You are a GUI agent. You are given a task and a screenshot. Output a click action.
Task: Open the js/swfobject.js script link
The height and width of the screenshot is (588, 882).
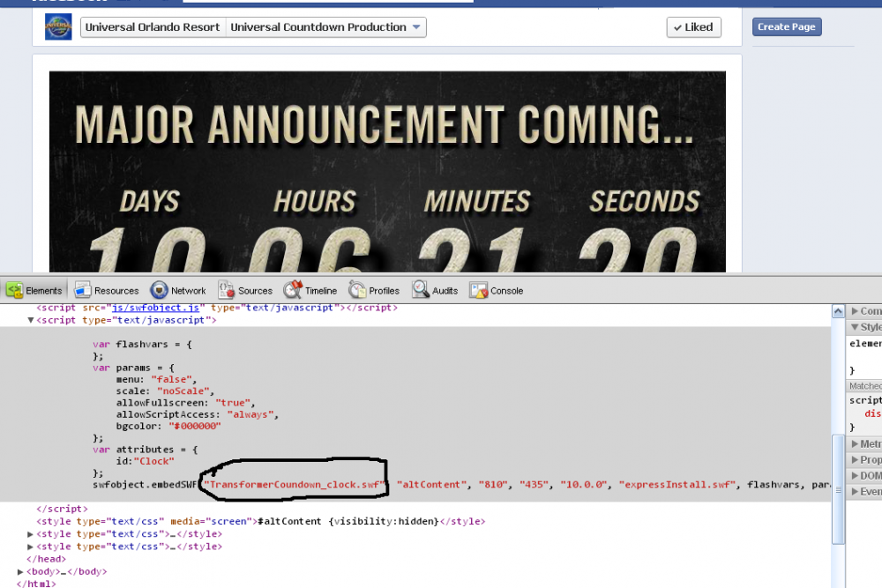click(156, 308)
